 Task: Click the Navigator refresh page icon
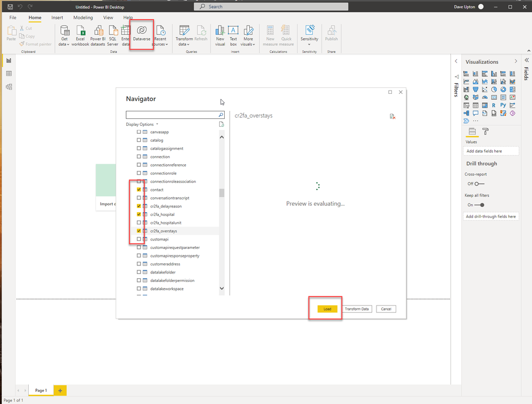pyautogui.click(x=221, y=124)
